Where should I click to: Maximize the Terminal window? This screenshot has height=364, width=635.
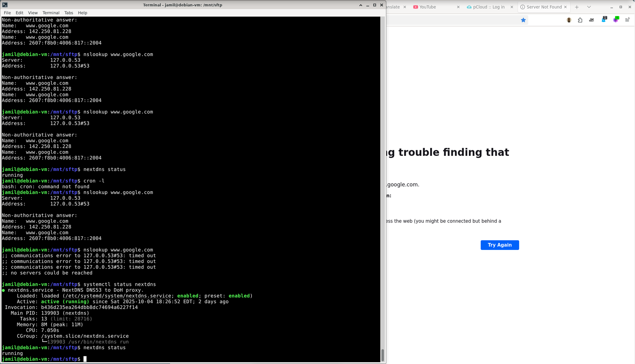tap(375, 5)
